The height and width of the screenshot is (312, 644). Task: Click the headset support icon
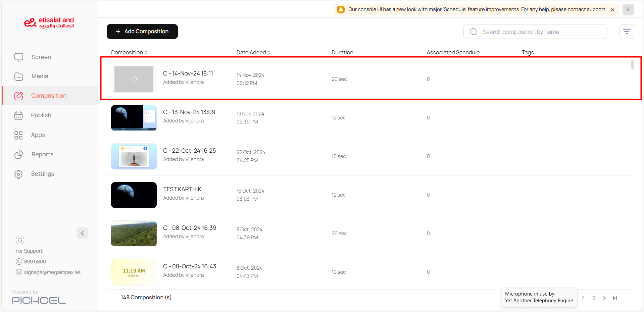point(20,240)
